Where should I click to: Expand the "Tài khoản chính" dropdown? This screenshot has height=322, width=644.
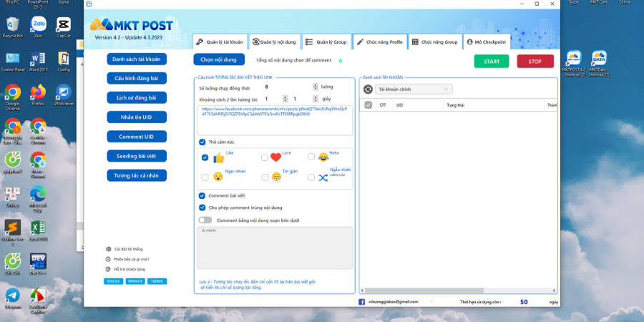point(414,89)
